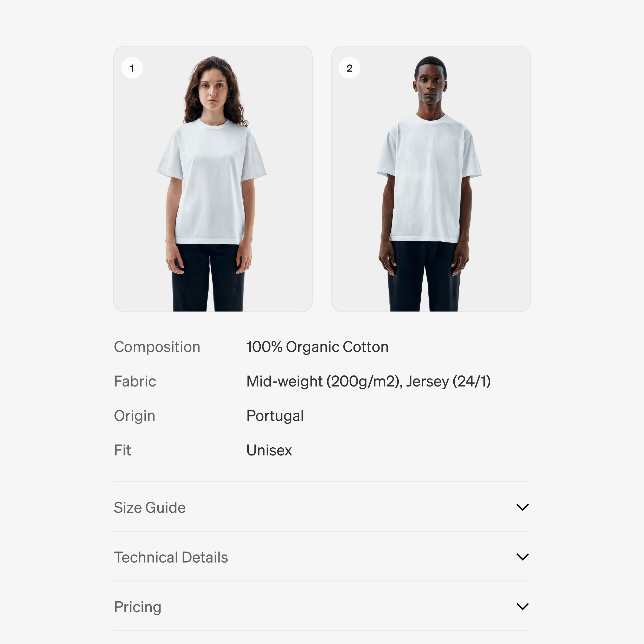Screen dimensions: 644x644
Task: Expand the Pricing chevron arrow
Action: point(522,606)
